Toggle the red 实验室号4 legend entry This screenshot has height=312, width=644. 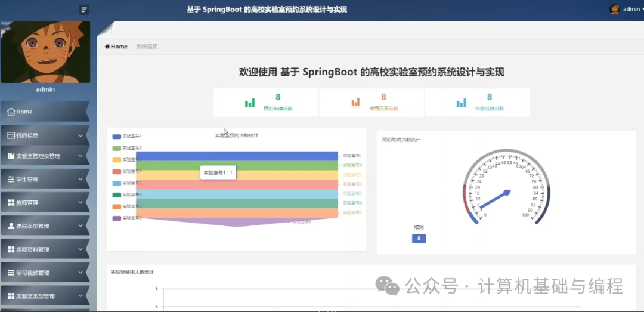coord(127,171)
